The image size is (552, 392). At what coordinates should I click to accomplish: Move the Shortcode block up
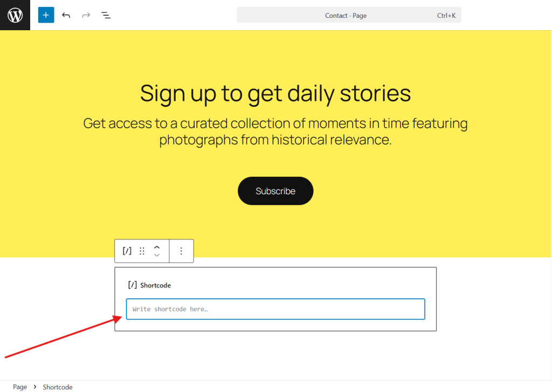point(157,246)
